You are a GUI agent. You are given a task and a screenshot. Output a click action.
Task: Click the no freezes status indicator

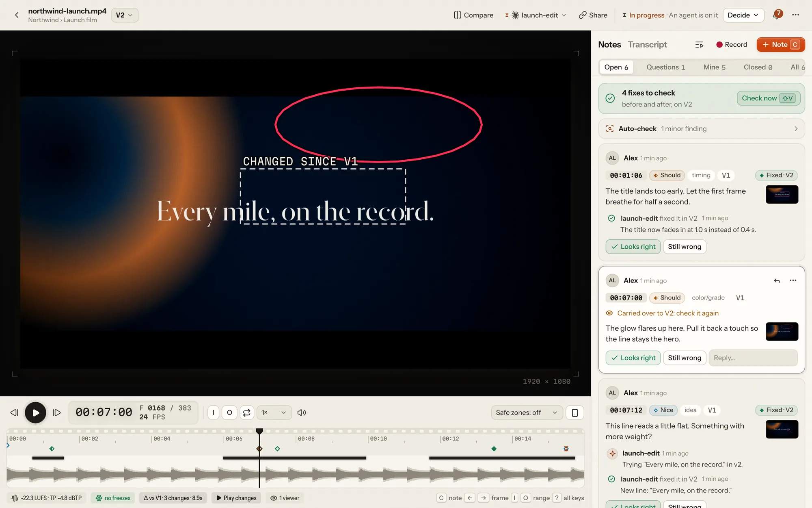(113, 498)
